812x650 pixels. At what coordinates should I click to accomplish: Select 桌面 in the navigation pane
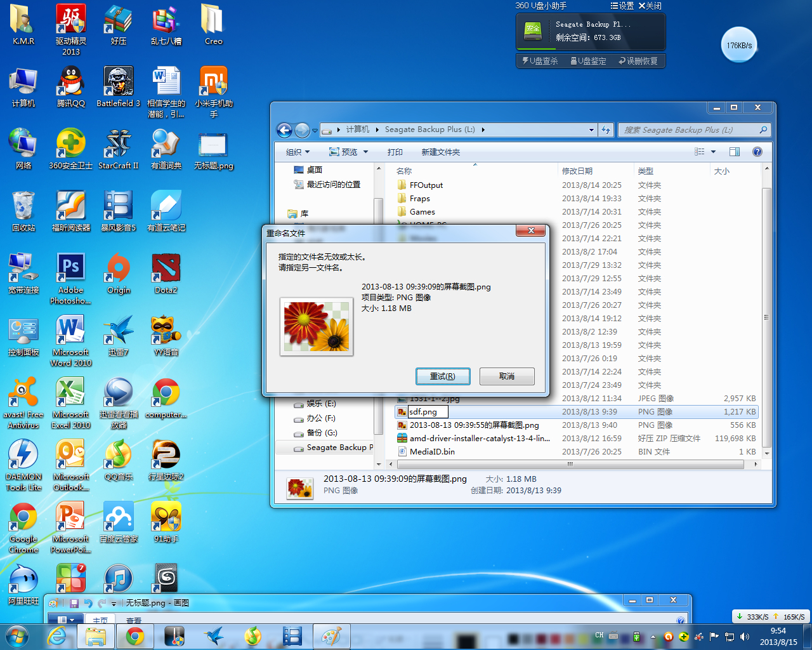pos(315,170)
